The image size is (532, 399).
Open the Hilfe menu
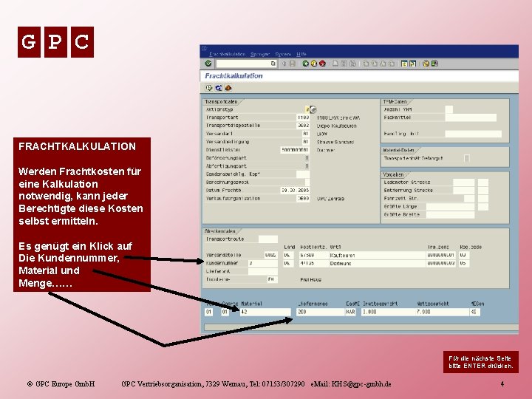[x=301, y=54]
